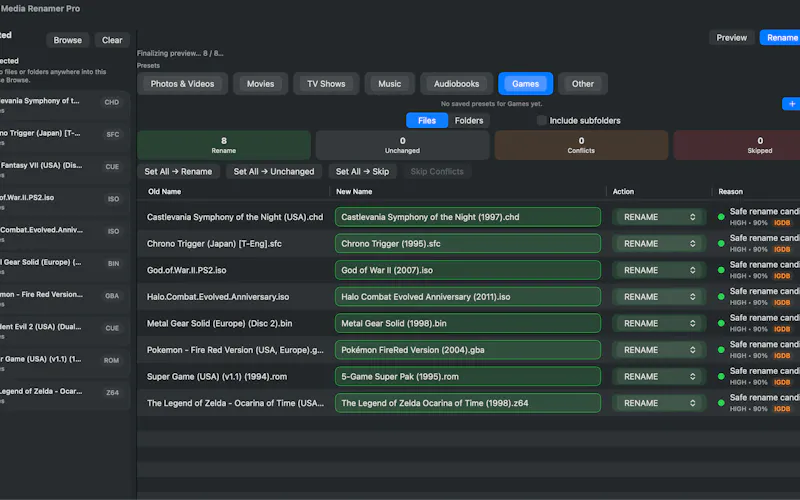Open the Action dropdown for Chrono Trigger row
This screenshot has height=500, width=800.
658,243
